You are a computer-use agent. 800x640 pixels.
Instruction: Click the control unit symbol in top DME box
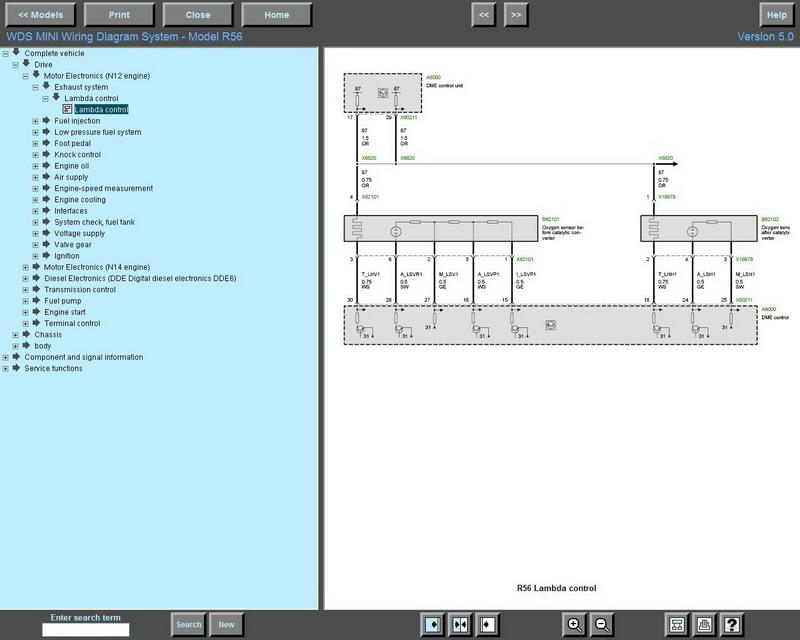pos(383,93)
